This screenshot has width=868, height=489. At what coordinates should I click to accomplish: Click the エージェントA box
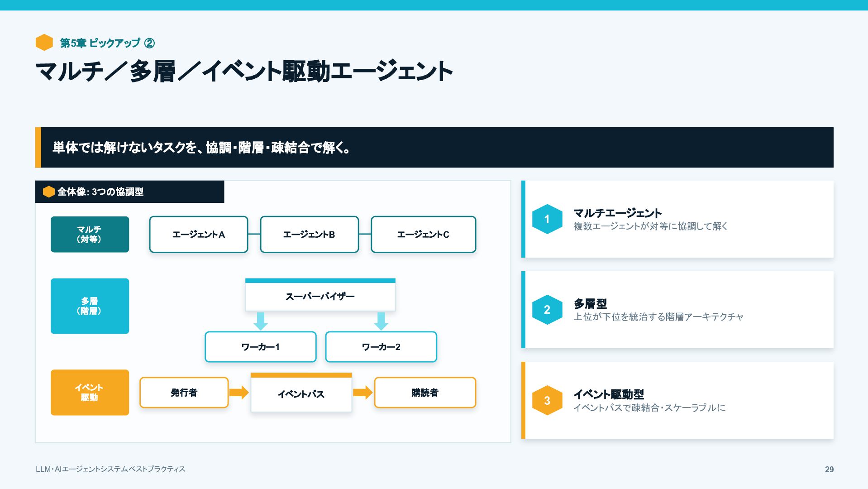[x=199, y=235]
